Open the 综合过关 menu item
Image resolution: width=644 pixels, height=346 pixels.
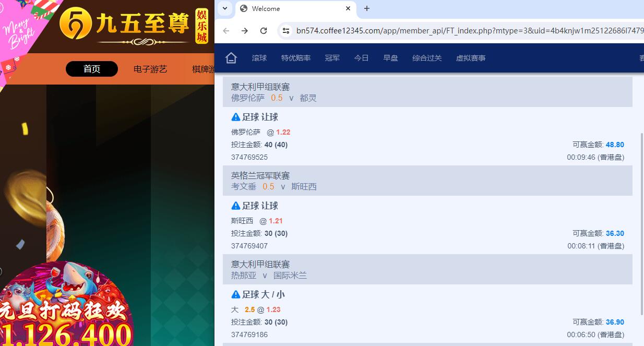(427, 58)
